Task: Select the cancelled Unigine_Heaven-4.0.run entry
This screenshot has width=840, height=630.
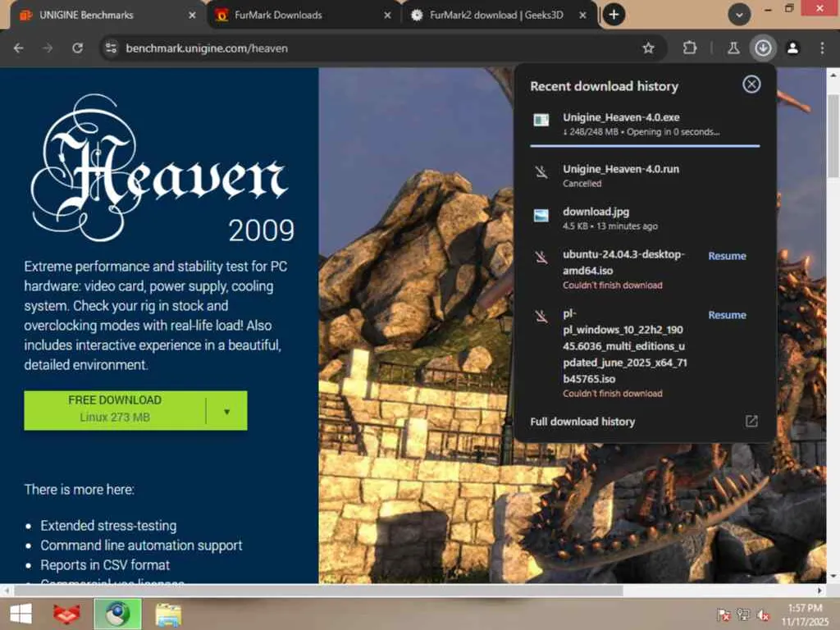Action: tap(645, 176)
